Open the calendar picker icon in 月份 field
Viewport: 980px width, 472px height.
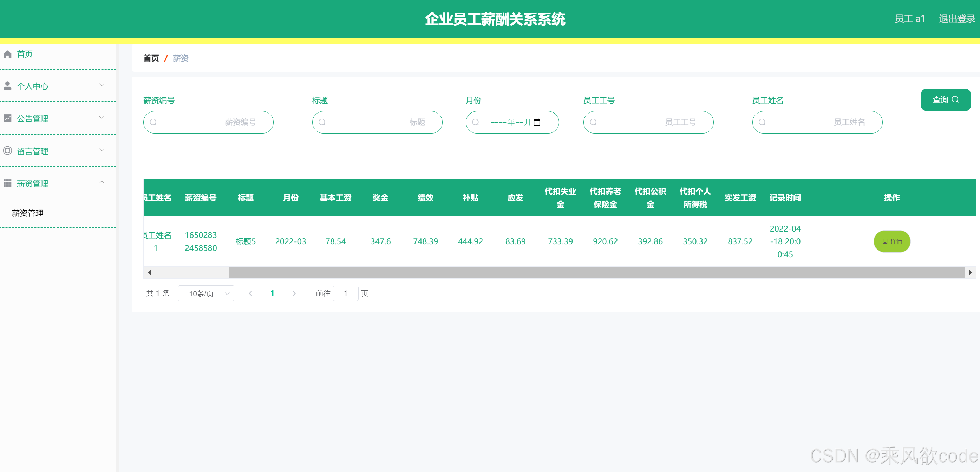tap(537, 122)
